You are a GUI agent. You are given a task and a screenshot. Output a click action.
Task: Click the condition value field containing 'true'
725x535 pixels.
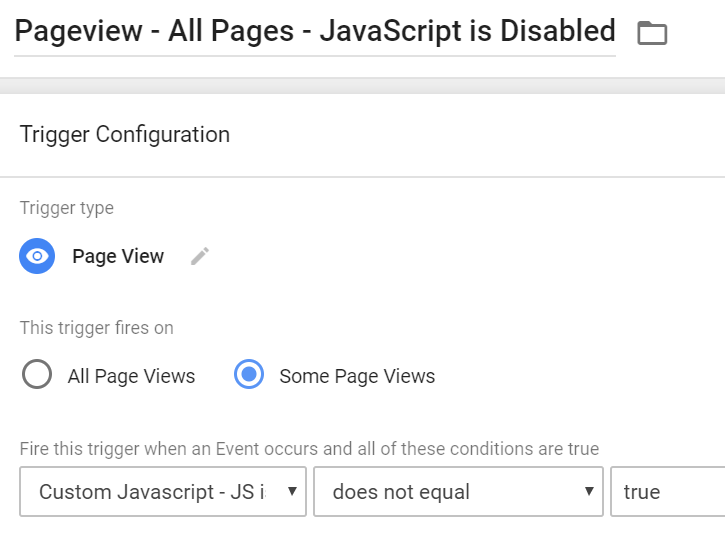click(x=665, y=491)
